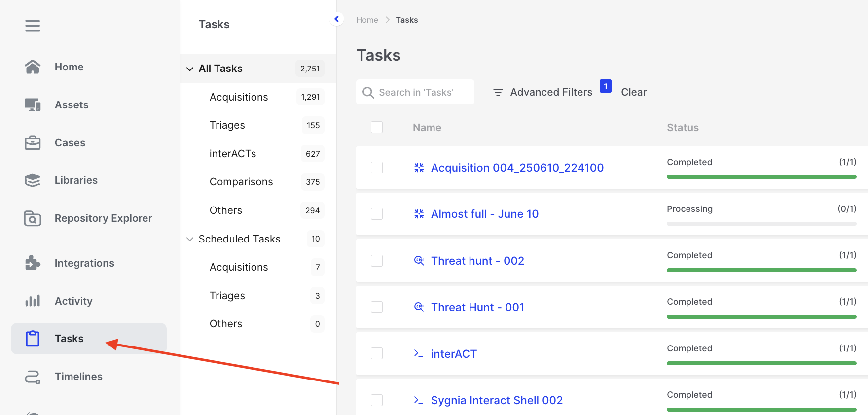Collapse the Scheduled Tasks chevron
Viewport: 868px width, 415px height.
pyautogui.click(x=190, y=239)
